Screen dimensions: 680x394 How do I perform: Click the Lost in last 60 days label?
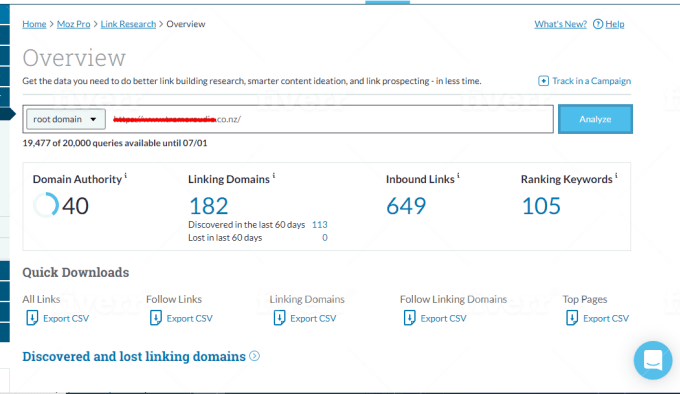[x=225, y=238]
